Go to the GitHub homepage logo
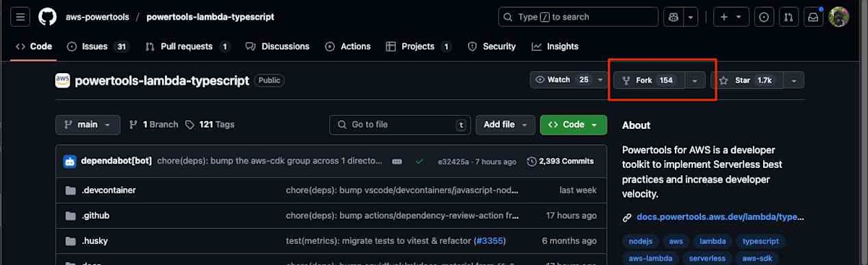Image resolution: width=868 pixels, height=265 pixels. (47, 17)
